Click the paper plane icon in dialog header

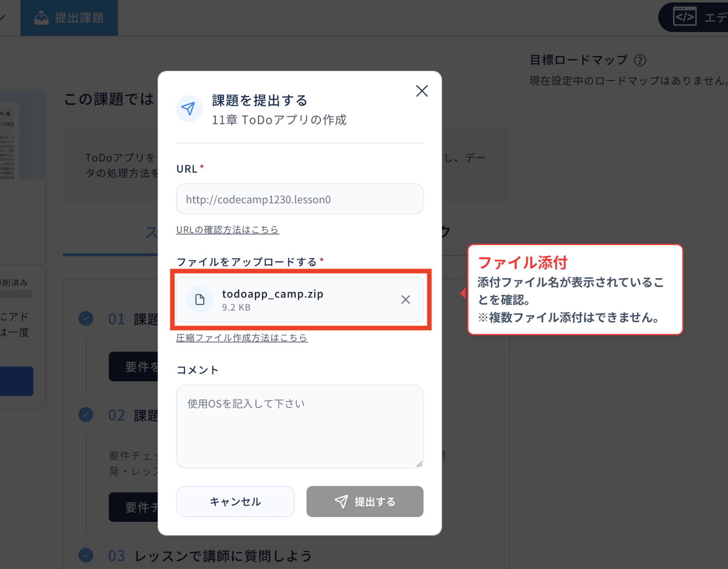189,109
